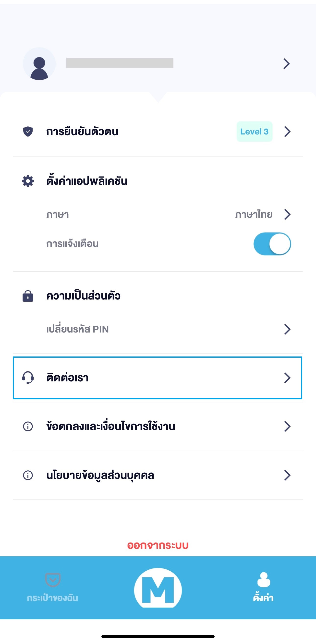The image size is (316, 644).
Task: Tap the red ออกจากระบบ logout link
Action: point(158,545)
